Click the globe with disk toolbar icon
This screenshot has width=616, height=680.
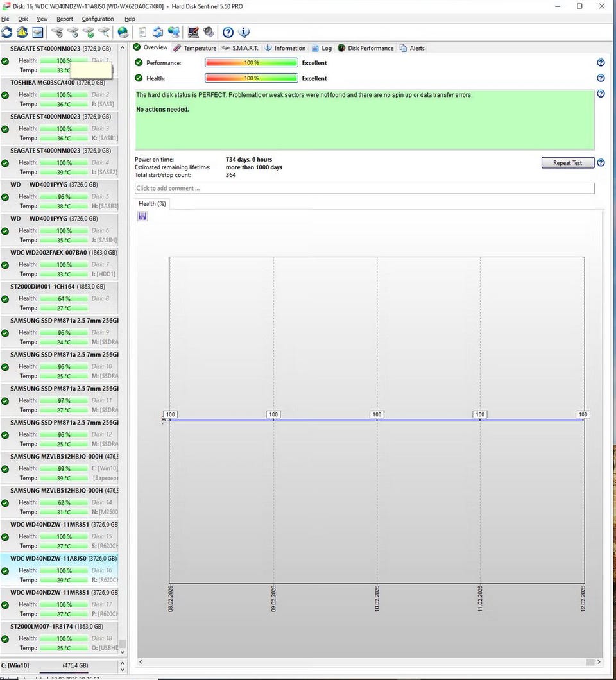(123, 32)
